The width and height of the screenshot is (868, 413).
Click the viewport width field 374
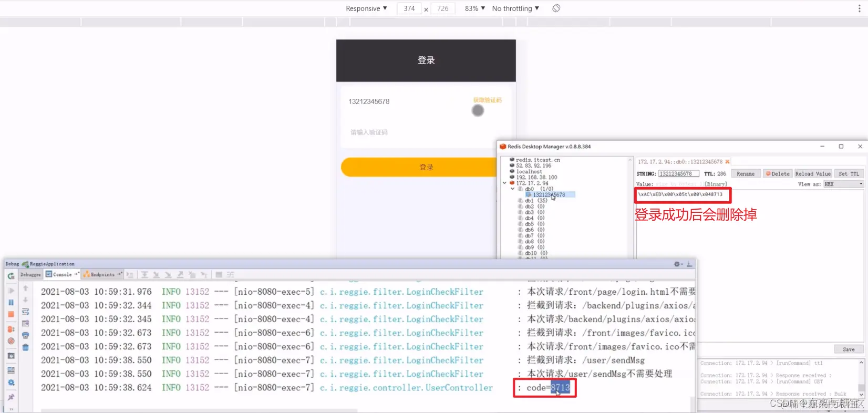coord(409,8)
